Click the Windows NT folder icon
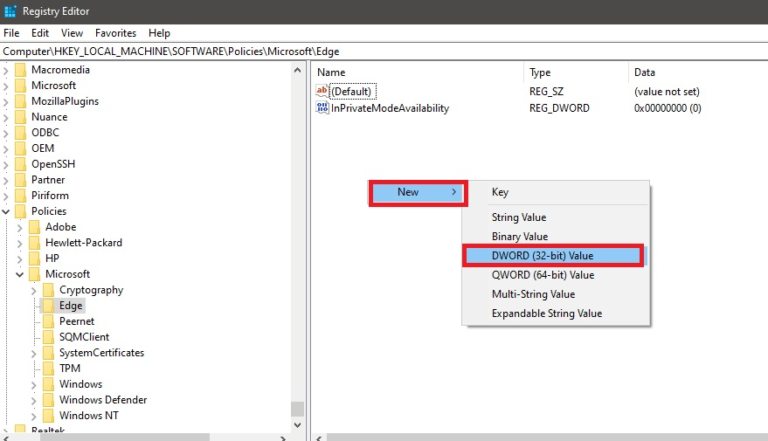The height and width of the screenshot is (441, 768). click(48, 415)
